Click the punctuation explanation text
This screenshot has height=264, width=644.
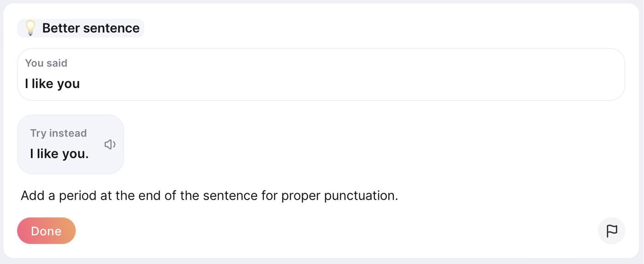(209, 196)
